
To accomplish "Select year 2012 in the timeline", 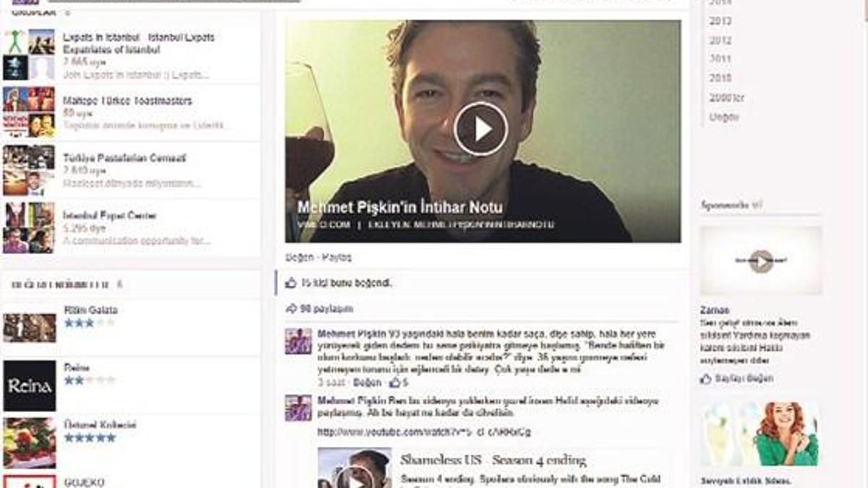I will click(720, 40).
